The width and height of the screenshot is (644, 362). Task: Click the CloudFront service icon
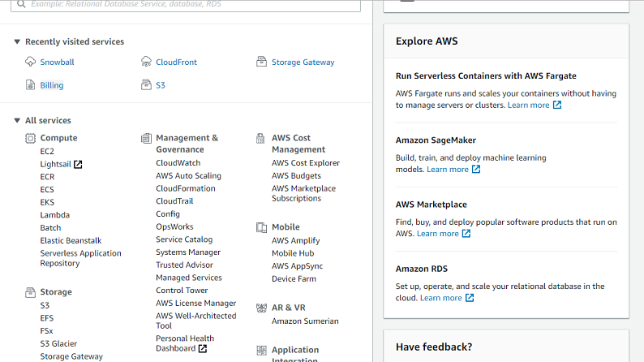click(x=146, y=62)
